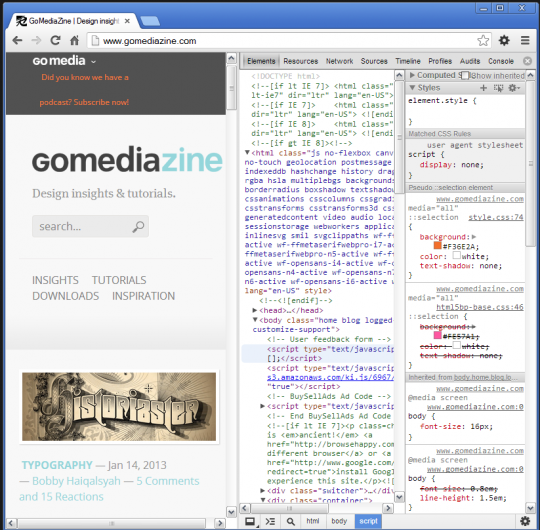The image size is (540, 530).
Task: Click the white color swatch under style.css:74
Action: point(456,256)
